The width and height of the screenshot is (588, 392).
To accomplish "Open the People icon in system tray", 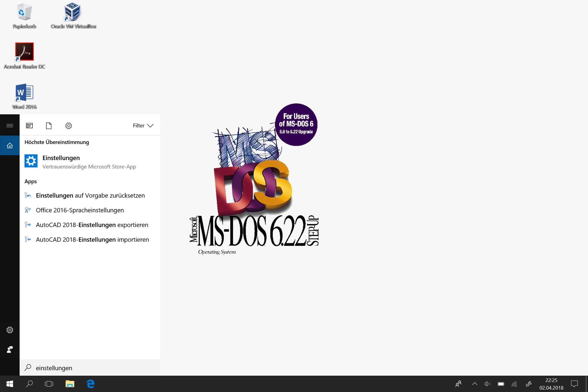I will tap(459, 384).
